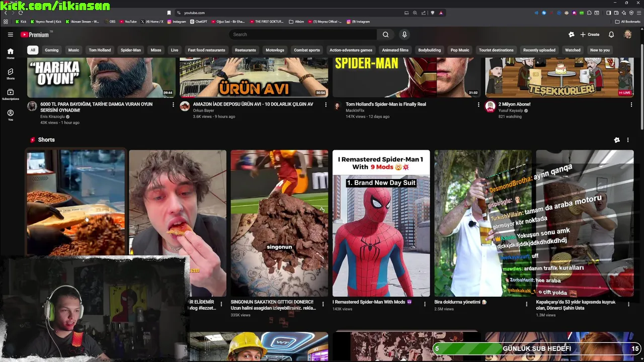Select the Combat sports chip
The image size is (644, 362).
307,50
